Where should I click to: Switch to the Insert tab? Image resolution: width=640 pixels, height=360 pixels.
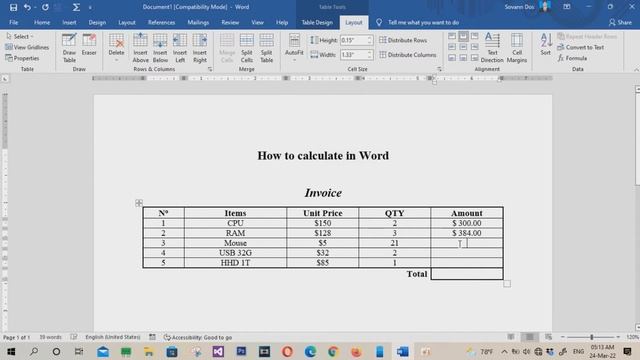(69, 22)
